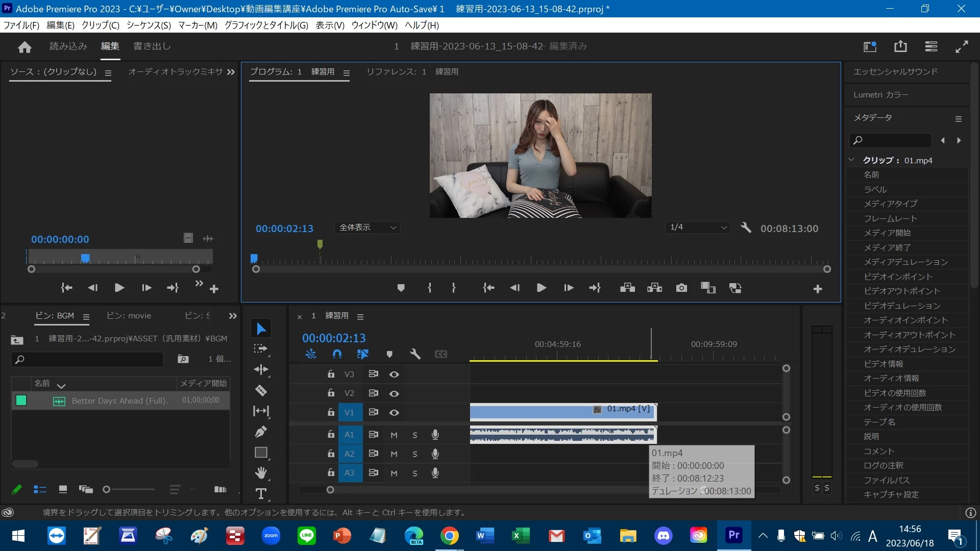Click Add Marker in program monitor
This screenshot has width=980, height=551.
401,288
